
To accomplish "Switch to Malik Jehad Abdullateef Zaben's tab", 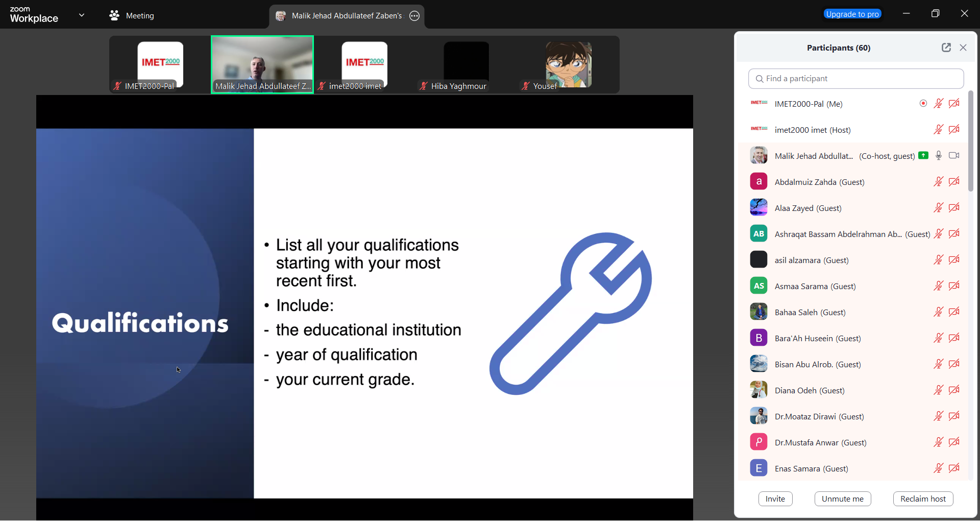I will [x=346, y=16].
